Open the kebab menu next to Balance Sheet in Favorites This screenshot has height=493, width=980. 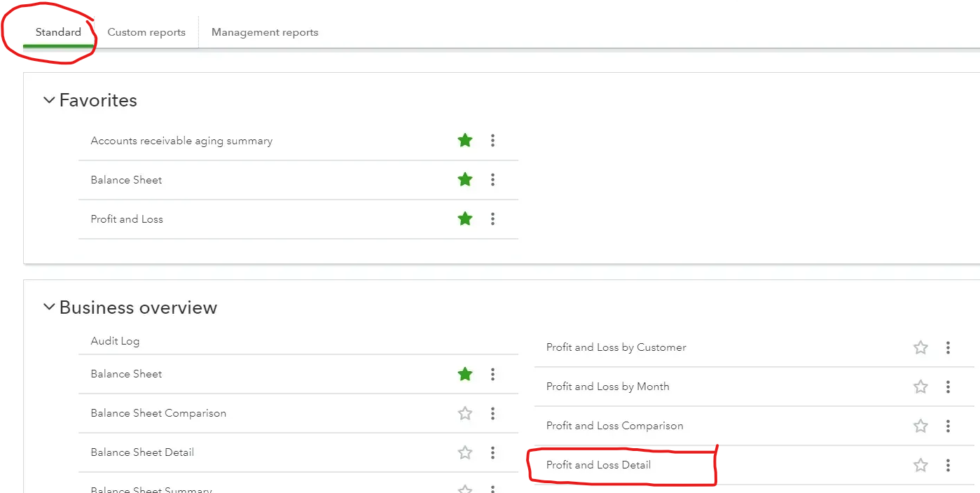pyautogui.click(x=492, y=179)
